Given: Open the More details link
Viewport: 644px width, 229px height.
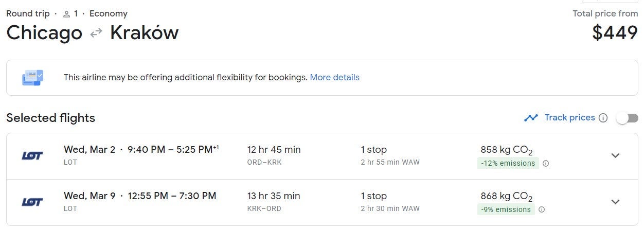Looking at the screenshot, I should [x=334, y=78].
